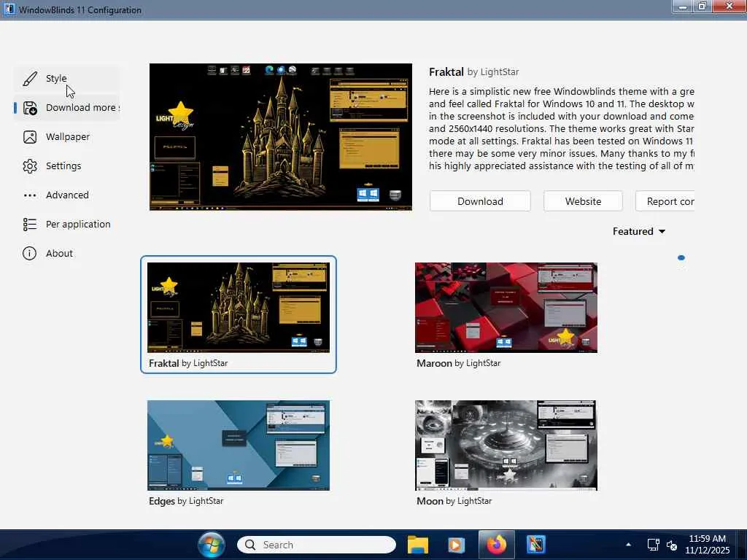This screenshot has width=747, height=560.
Task: Click the 'Fraktal by LightStar' heading
Action: [474, 72]
